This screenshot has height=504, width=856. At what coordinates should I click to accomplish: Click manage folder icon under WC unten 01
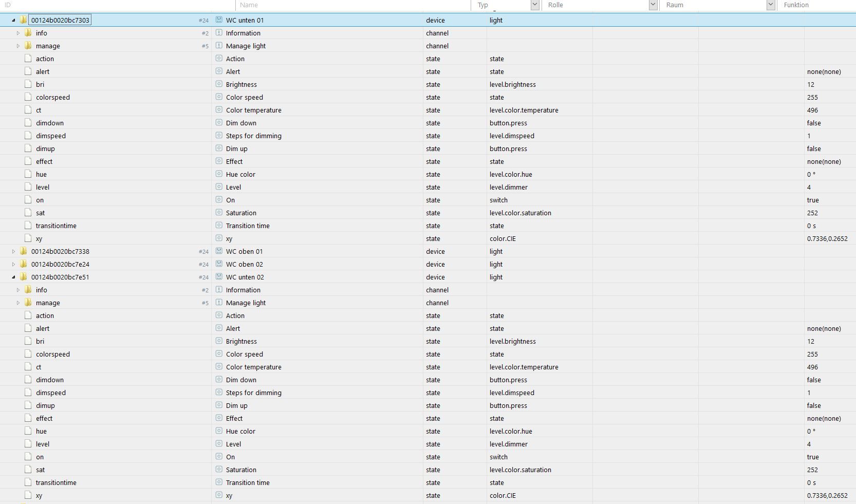tap(28, 46)
